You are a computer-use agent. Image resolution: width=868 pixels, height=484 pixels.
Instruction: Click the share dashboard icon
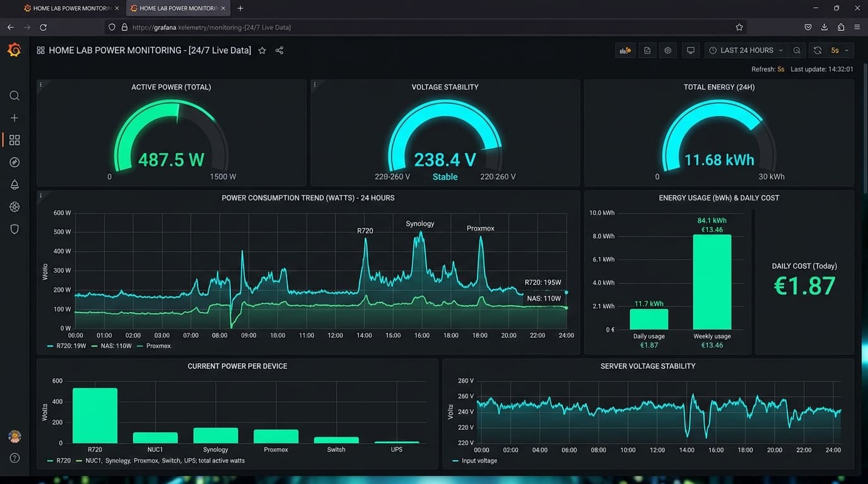coord(279,50)
